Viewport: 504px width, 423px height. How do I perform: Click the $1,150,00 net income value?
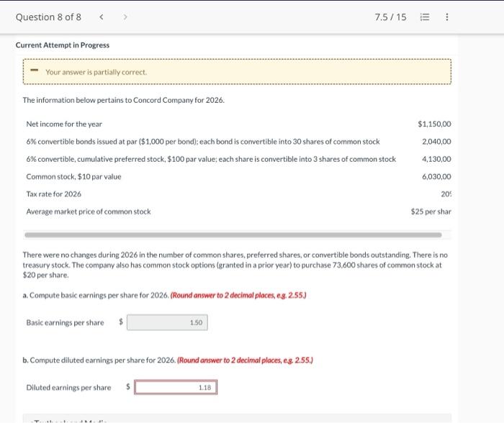point(435,124)
